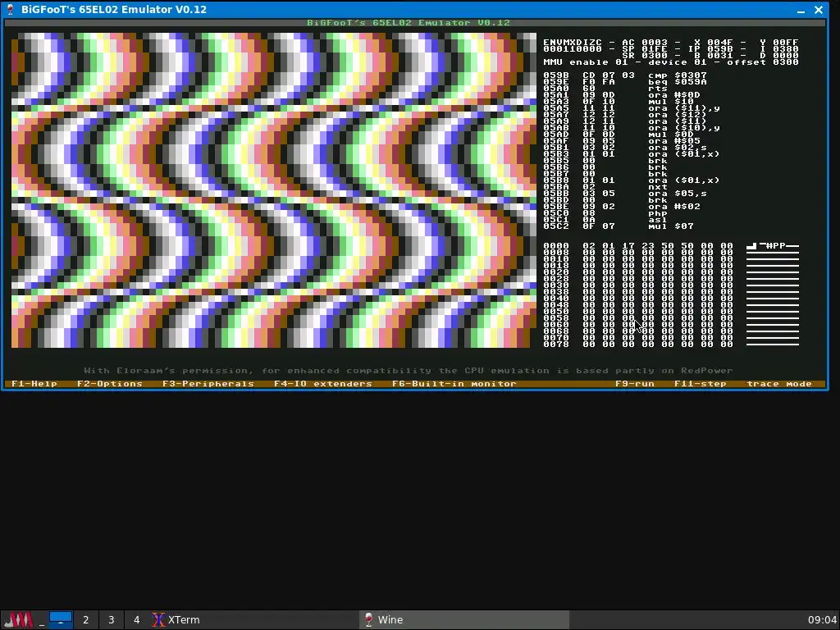Select the disassembly line ora #$0D
840x630 pixels.
tap(622, 95)
